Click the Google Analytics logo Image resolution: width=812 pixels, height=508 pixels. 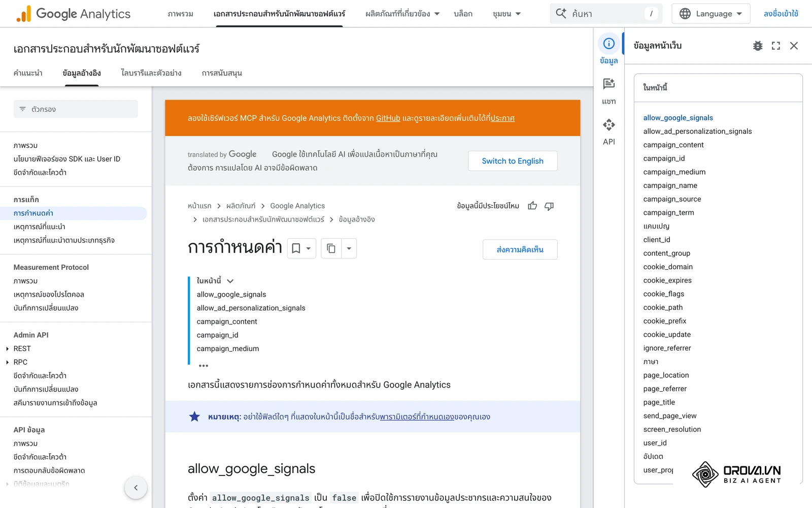coord(73,14)
